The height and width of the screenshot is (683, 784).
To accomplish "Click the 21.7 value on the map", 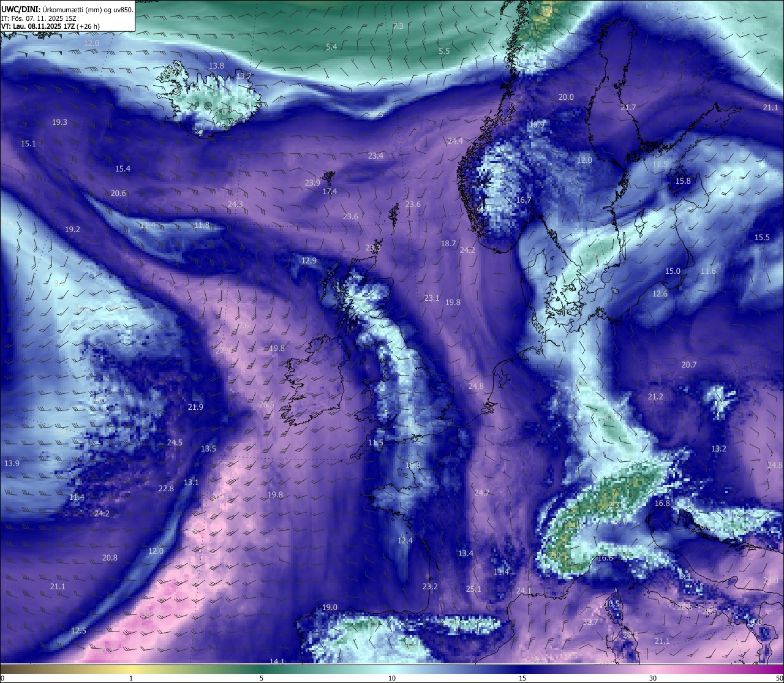I will [x=628, y=108].
